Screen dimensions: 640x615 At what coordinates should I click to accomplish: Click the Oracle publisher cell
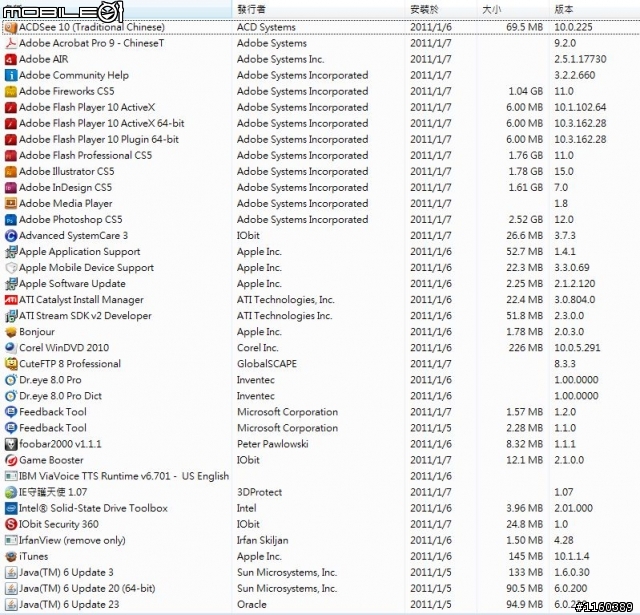[x=252, y=604]
